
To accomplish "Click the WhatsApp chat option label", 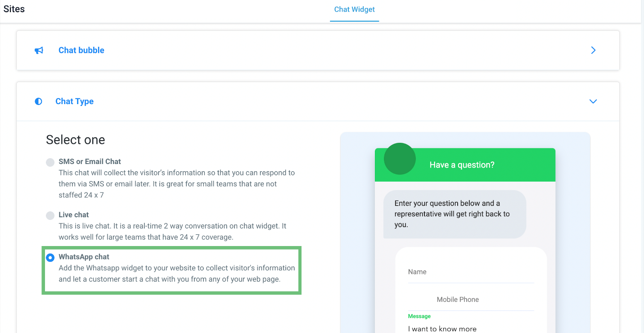I will click(x=84, y=257).
